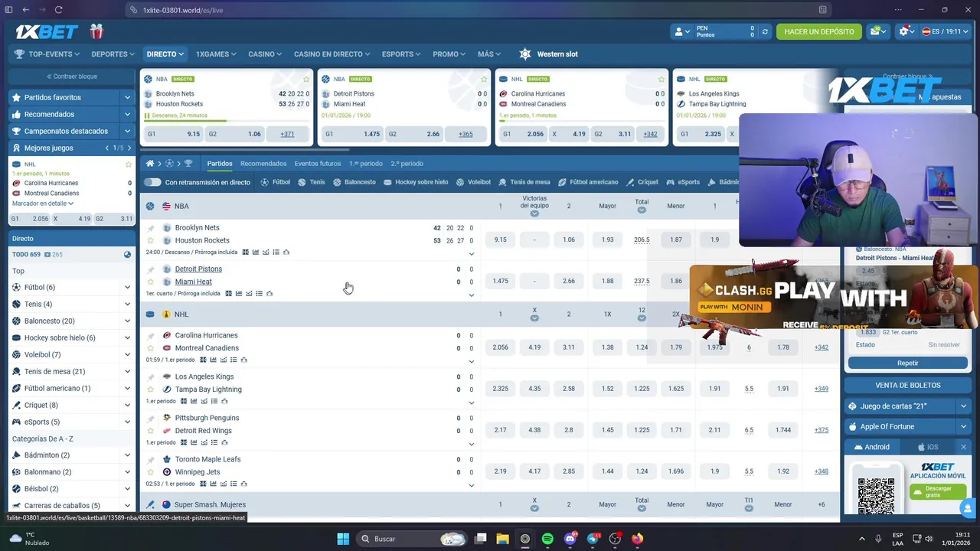Screen dimensions: 980x551
Task: Open File Explorer from the taskbar
Action: click(502, 539)
